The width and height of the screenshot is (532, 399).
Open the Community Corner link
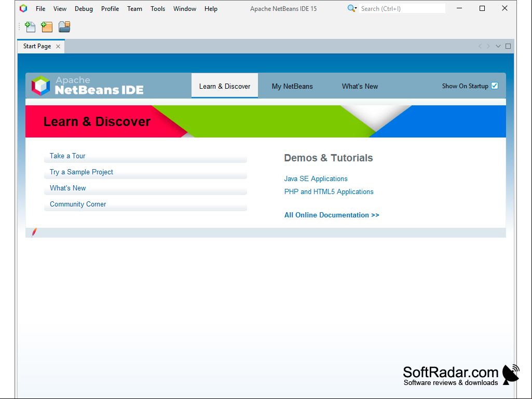pyautogui.click(x=78, y=204)
